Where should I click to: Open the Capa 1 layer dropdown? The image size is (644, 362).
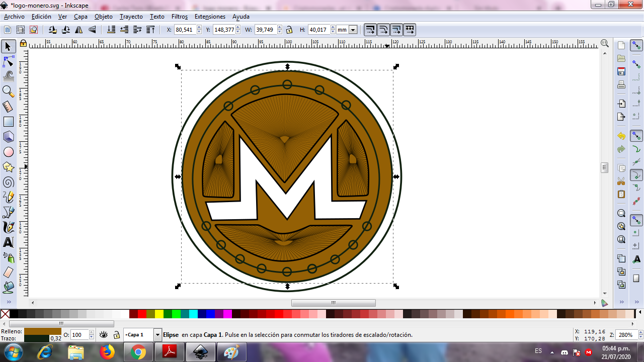click(157, 335)
